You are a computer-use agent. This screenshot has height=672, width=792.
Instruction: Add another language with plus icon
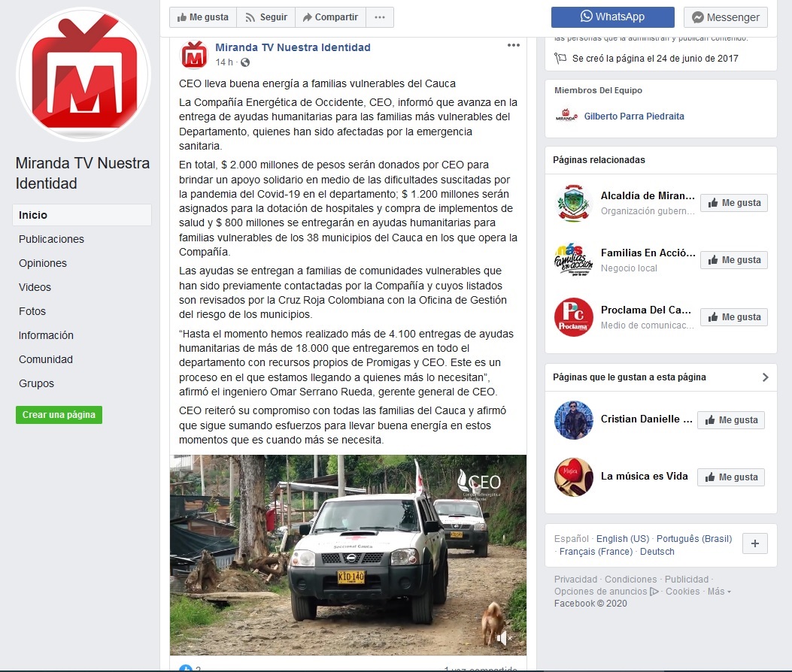[x=755, y=543]
